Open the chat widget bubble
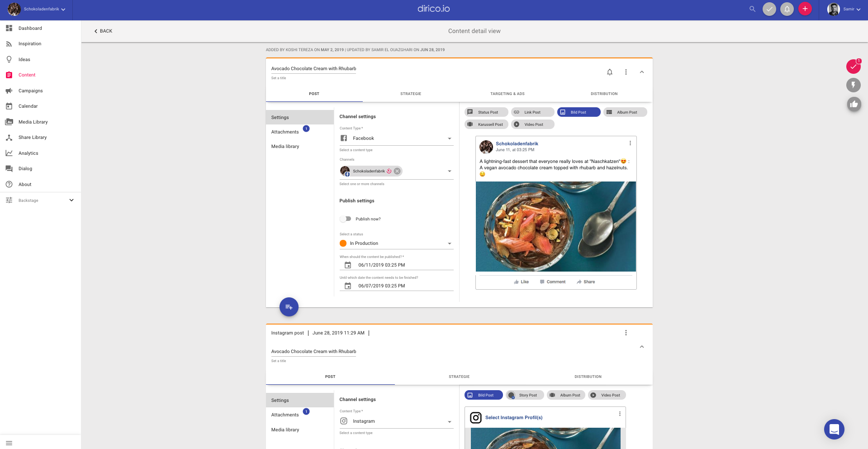 [x=834, y=429]
